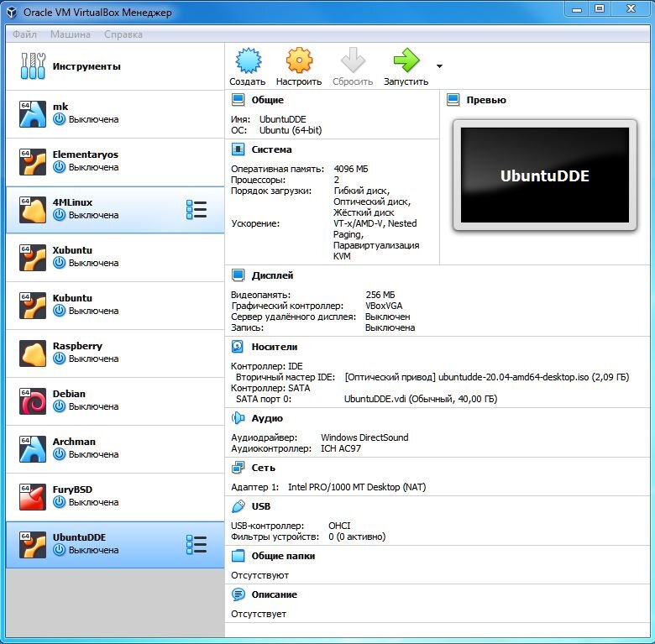Open the Описание section header link
Screen dimensions: 655x644
pyautogui.click(x=274, y=594)
